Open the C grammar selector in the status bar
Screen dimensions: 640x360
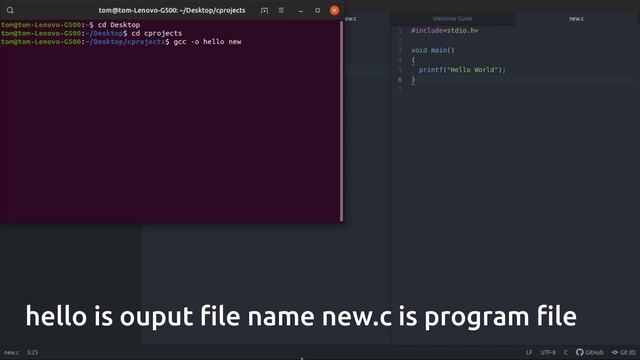[x=566, y=352]
